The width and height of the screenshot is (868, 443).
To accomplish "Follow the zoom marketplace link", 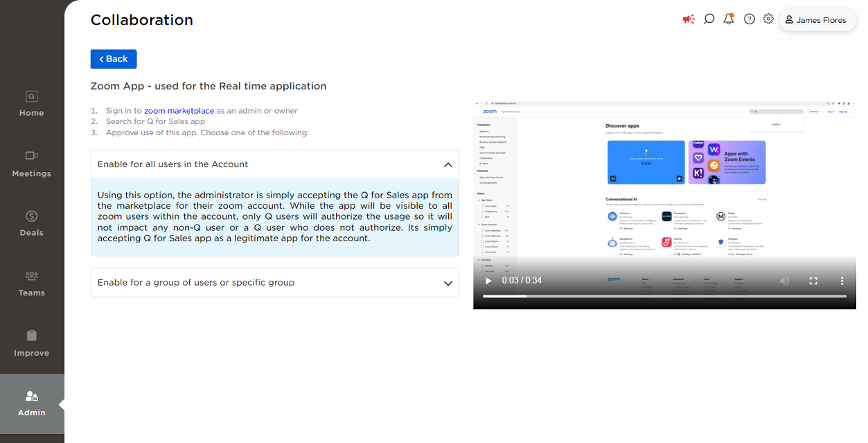I will (x=179, y=111).
